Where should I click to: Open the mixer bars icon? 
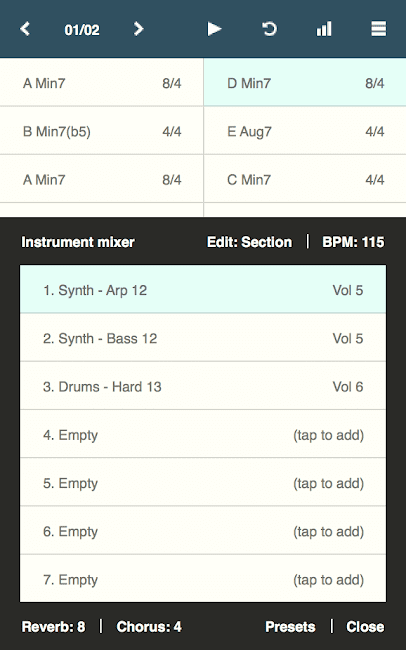click(x=324, y=29)
